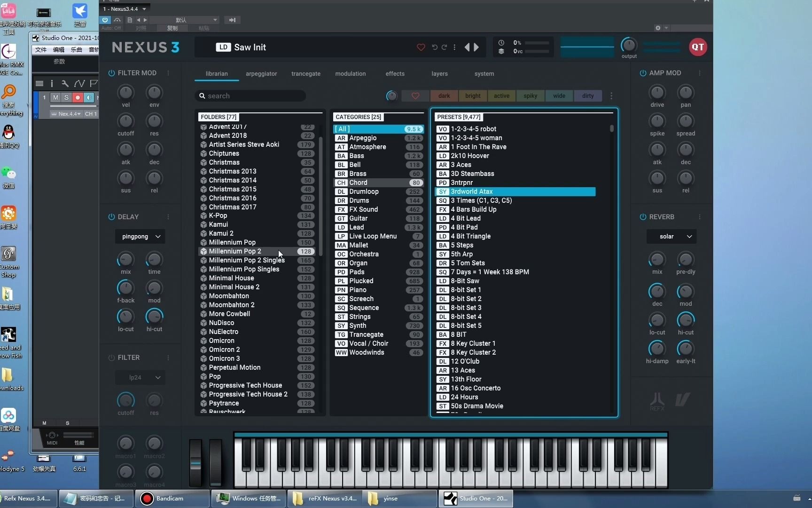
Task: Disable the DELAY section power toggle
Action: pos(111,217)
